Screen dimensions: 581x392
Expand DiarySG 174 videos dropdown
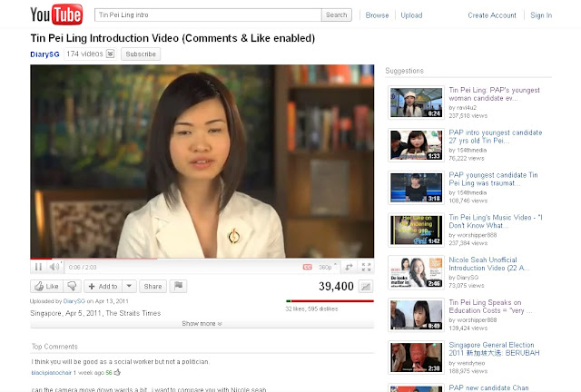click(110, 54)
